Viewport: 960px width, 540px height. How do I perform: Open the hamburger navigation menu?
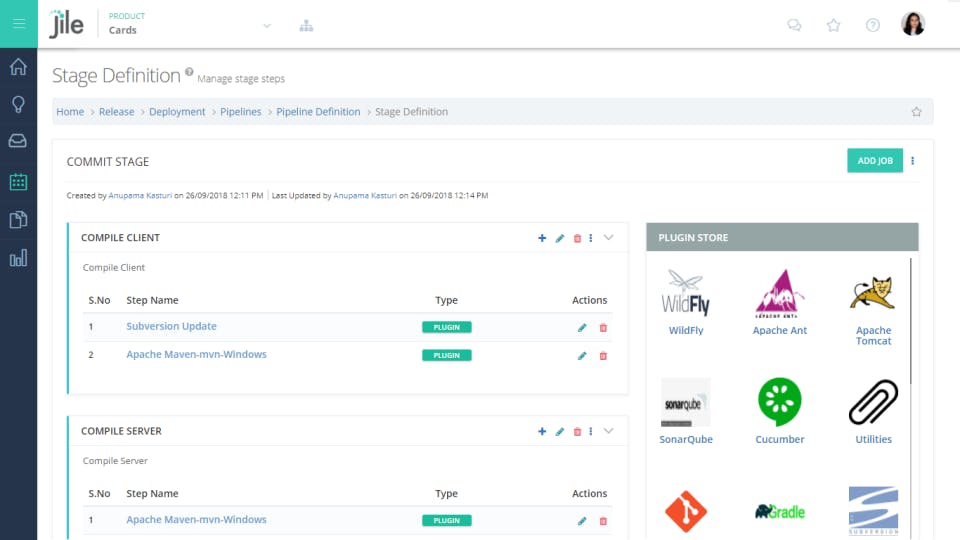coord(19,24)
